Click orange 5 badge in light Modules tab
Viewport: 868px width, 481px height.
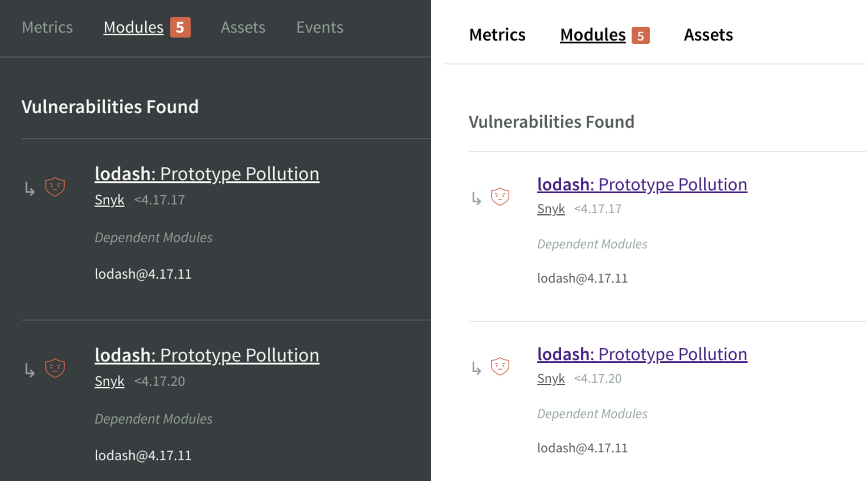click(640, 36)
